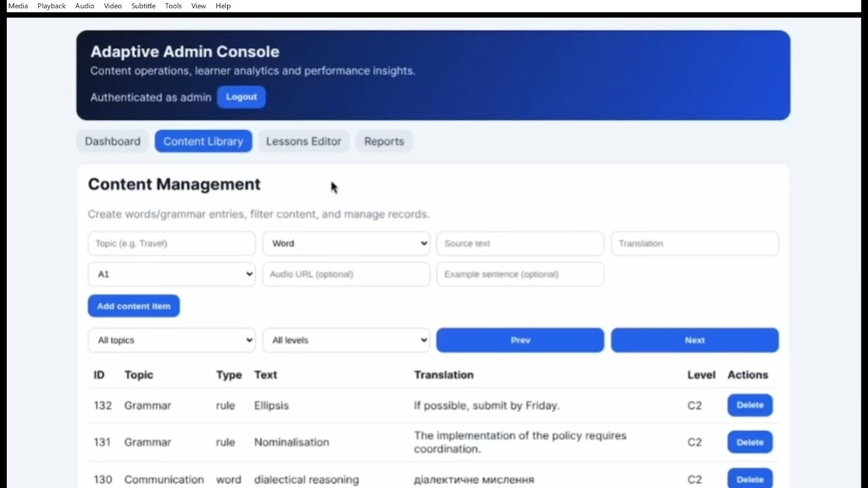This screenshot has height=488, width=868.
Task: Open the Playback menu
Action: point(52,6)
